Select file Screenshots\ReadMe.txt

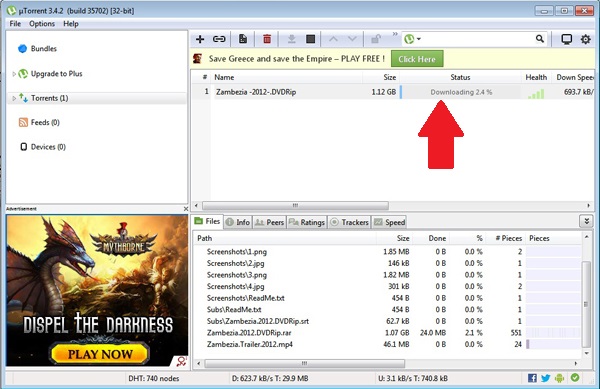pos(246,298)
